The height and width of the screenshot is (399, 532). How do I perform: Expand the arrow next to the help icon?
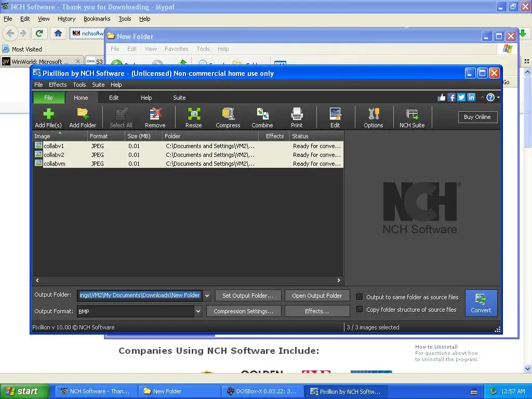(498, 98)
